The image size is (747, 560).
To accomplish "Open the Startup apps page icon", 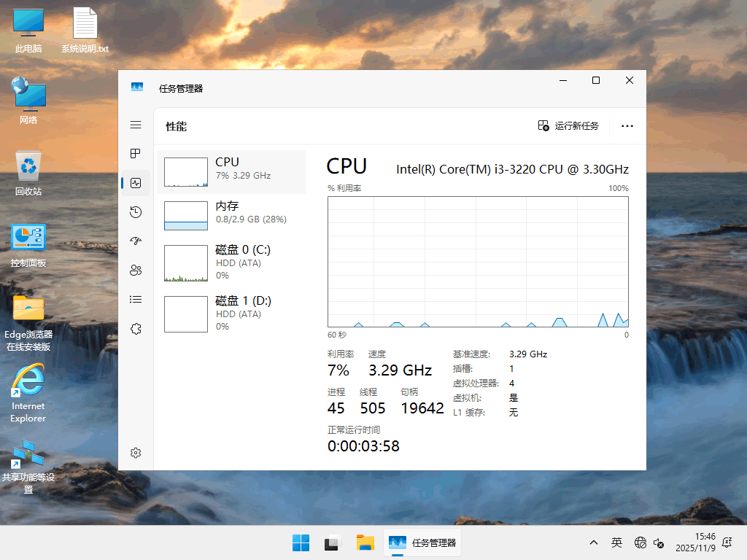I will 136,241.
